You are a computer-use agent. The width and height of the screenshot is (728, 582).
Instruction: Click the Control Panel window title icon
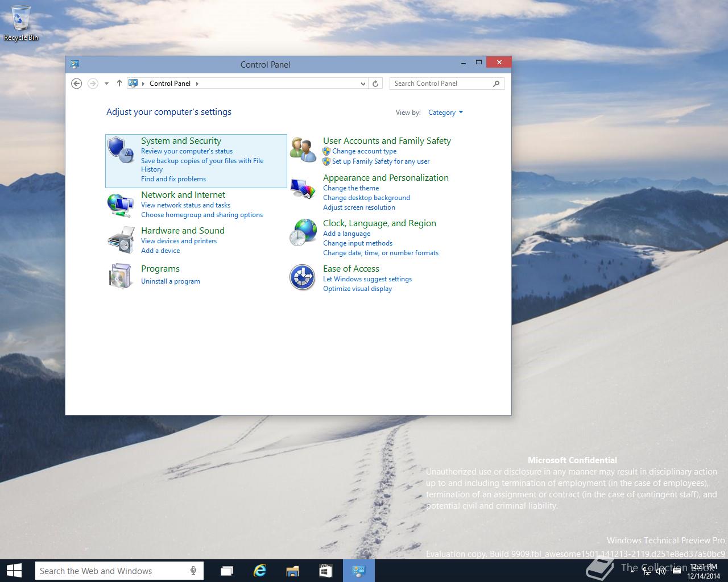click(x=75, y=64)
